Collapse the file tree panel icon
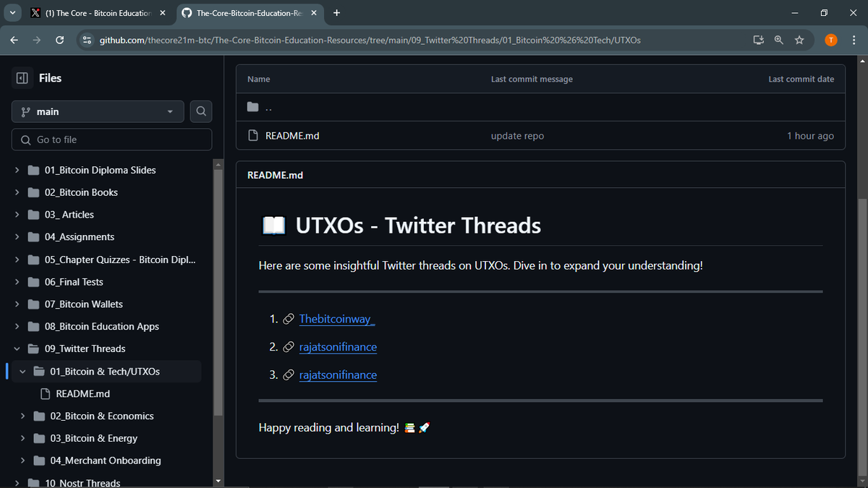 pyautogui.click(x=22, y=78)
